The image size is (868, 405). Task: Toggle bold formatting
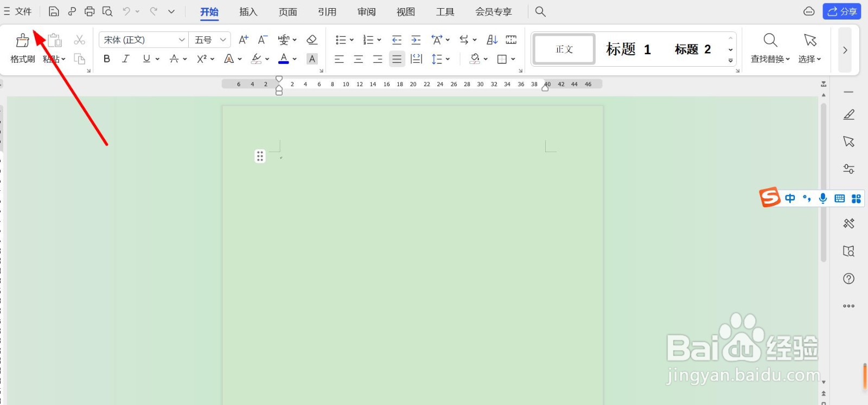coord(107,59)
